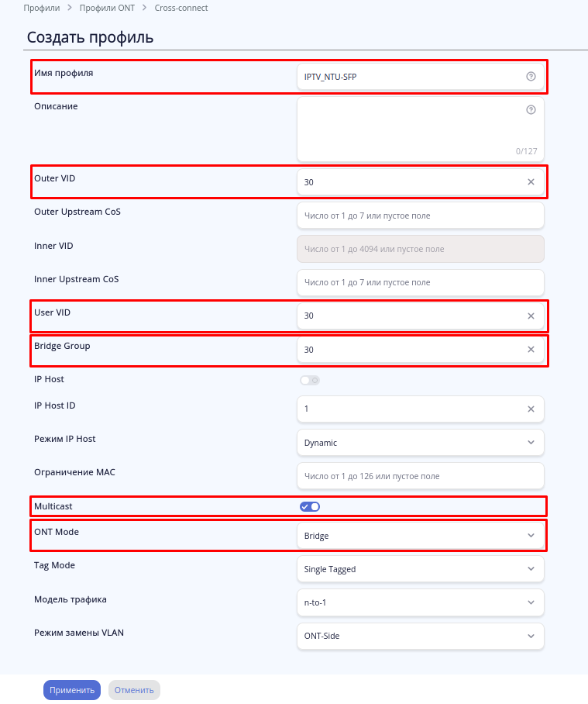
Task: Clear the Bridge Group value
Action: pyautogui.click(x=531, y=350)
